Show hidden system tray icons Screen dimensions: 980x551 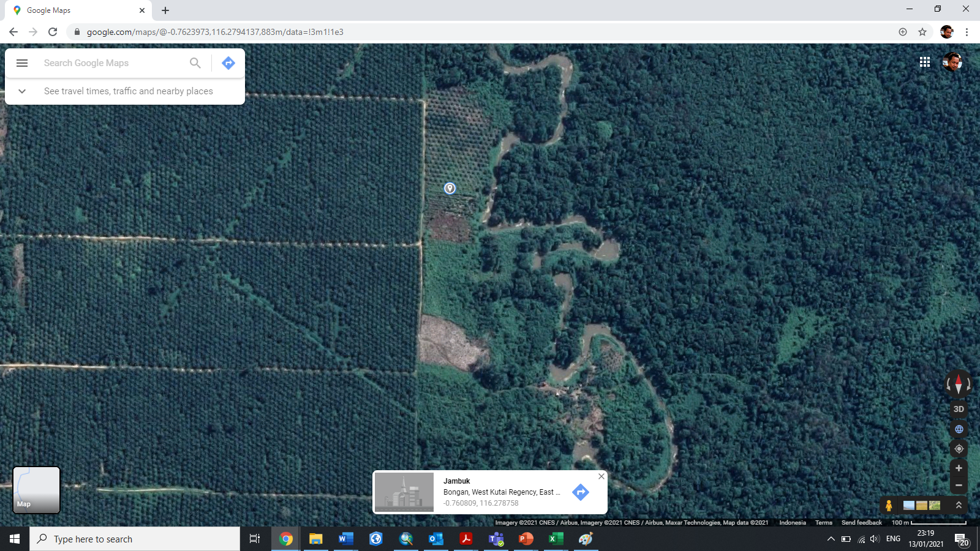(831, 539)
